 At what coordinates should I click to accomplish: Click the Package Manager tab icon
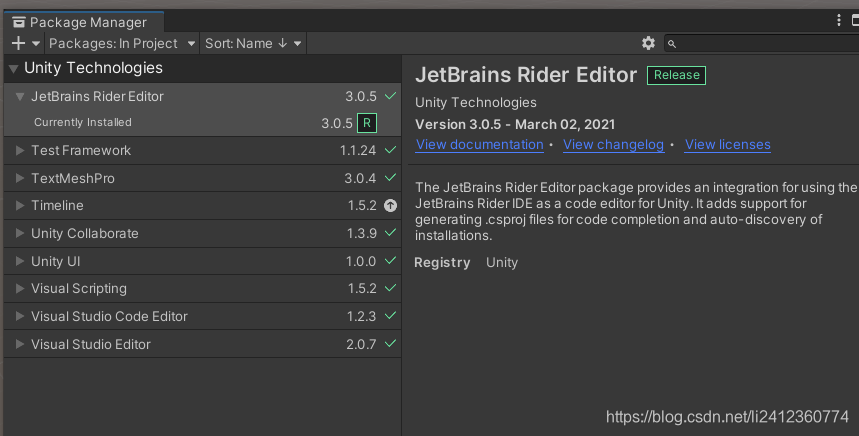tap(19, 22)
